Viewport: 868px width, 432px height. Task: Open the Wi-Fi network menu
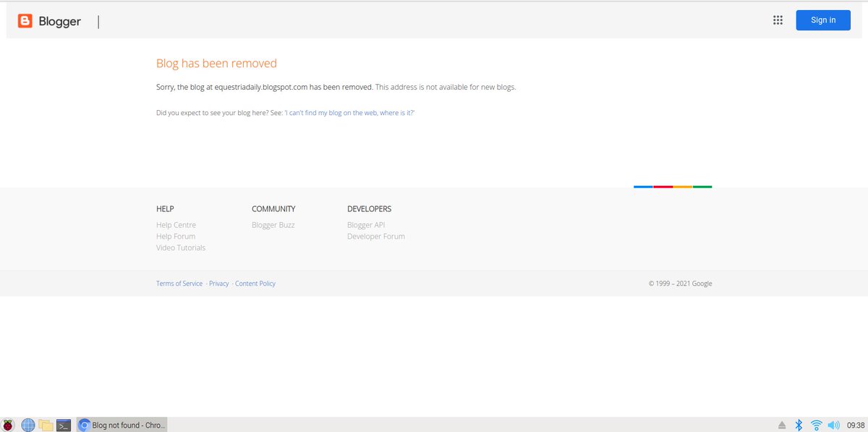(x=817, y=425)
